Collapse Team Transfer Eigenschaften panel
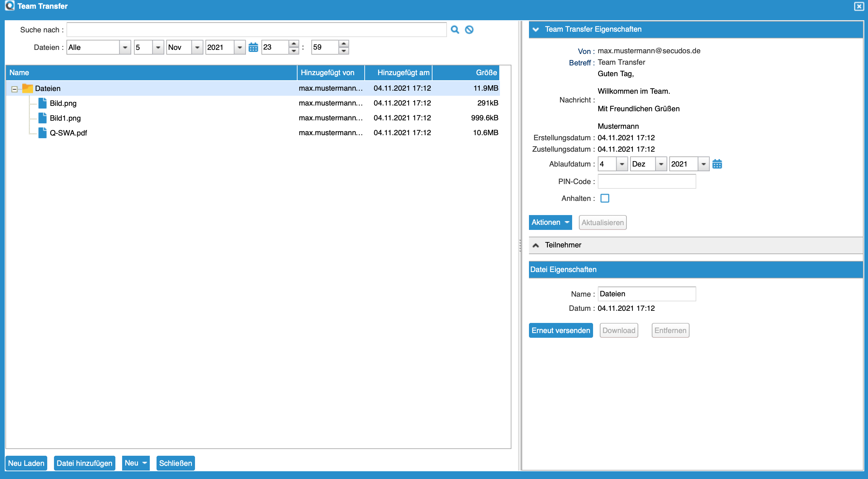 pyautogui.click(x=536, y=29)
